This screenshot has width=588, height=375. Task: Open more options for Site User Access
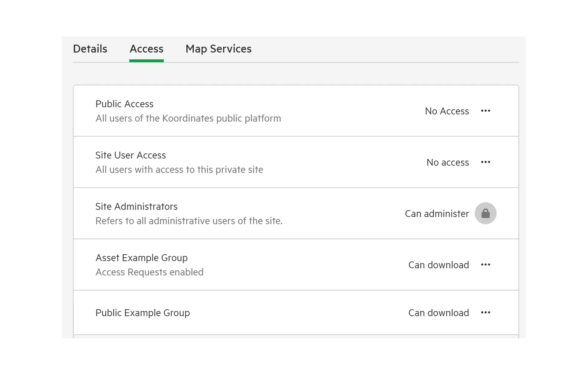tap(485, 162)
